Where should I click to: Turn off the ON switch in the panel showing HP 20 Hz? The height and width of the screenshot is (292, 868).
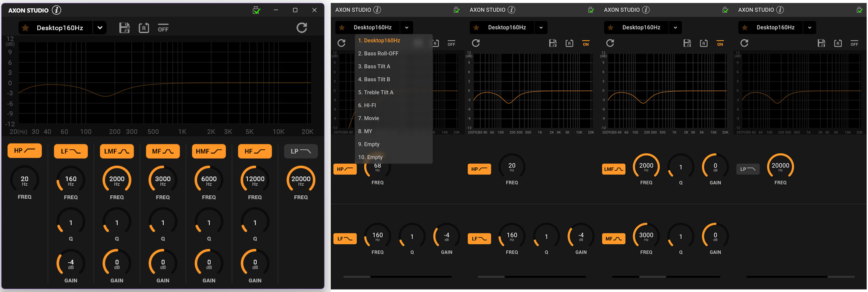pos(586,44)
